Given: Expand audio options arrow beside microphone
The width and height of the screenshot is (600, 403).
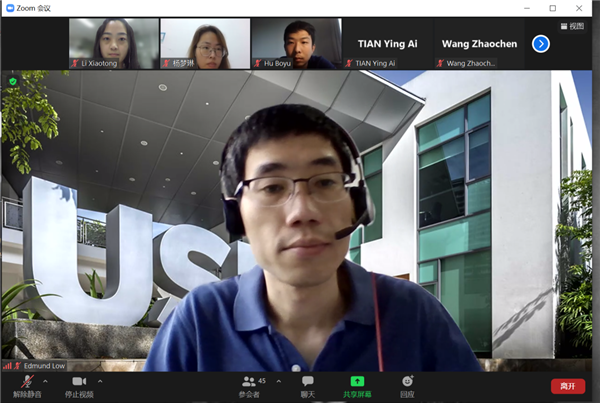Looking at the screenshot, I should click(x=47, y=381).
